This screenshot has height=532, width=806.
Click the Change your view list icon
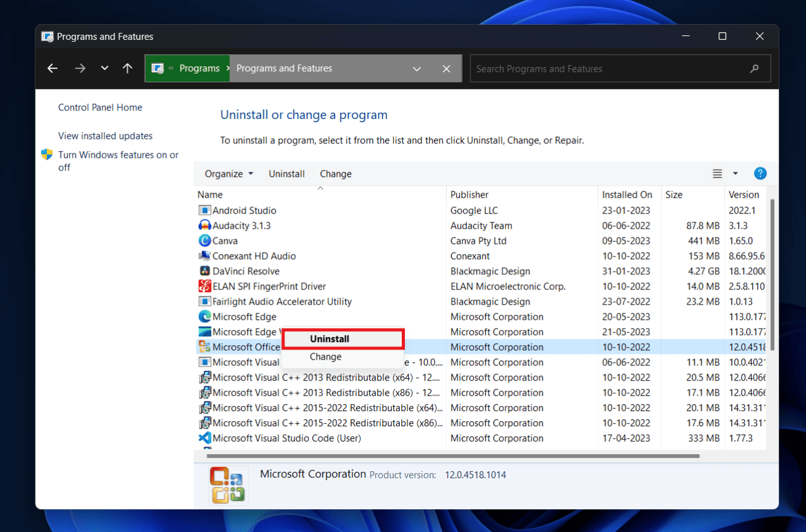pos(717,173)
